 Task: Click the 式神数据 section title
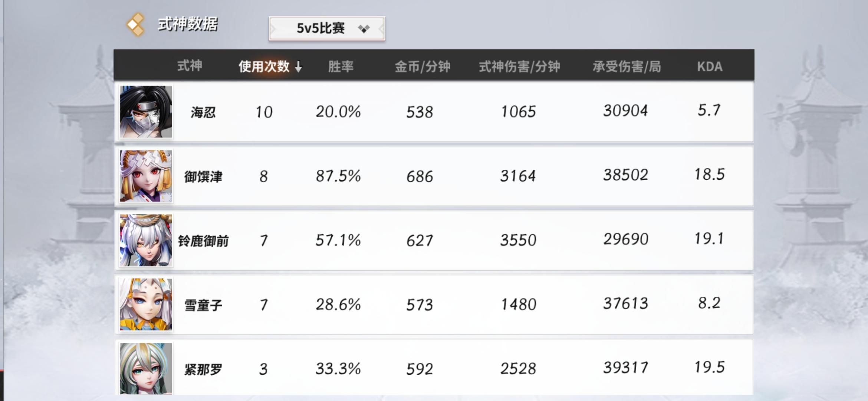(x=188, y=25)
